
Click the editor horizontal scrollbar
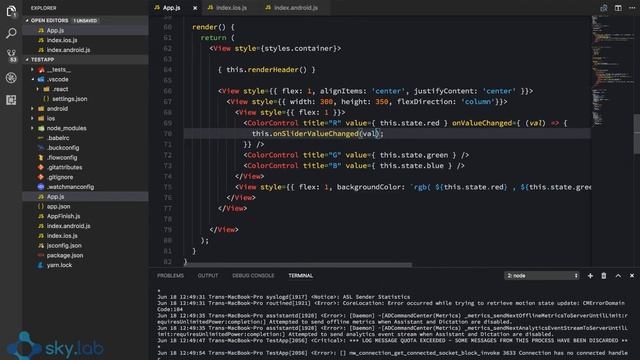[298, 265]
